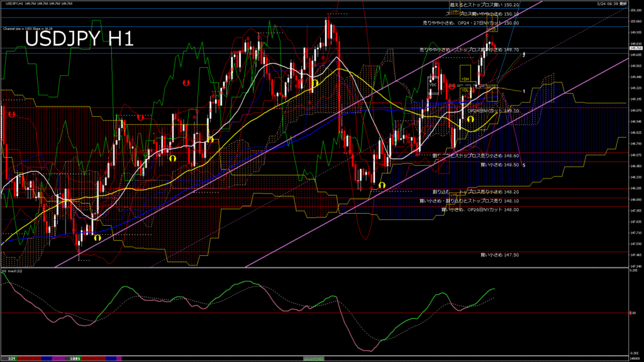Click the 150.00 sell order level label

(x=470, y=23)
